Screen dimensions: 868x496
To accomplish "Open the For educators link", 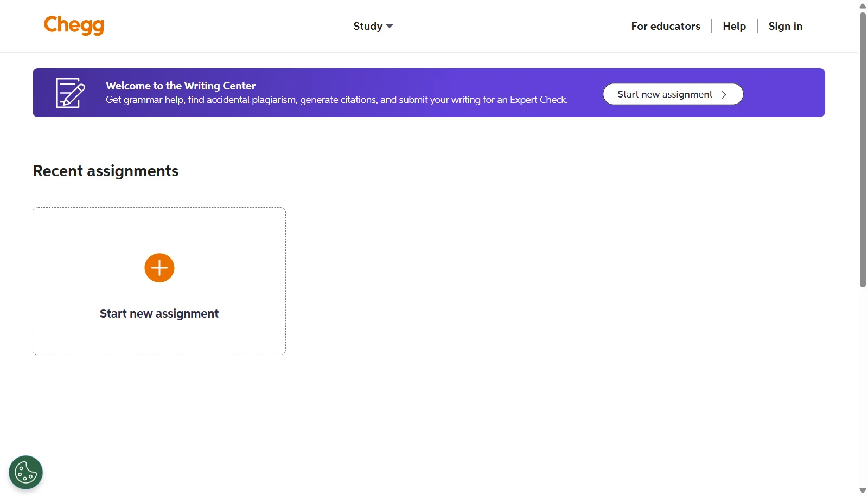I will 666,26.
